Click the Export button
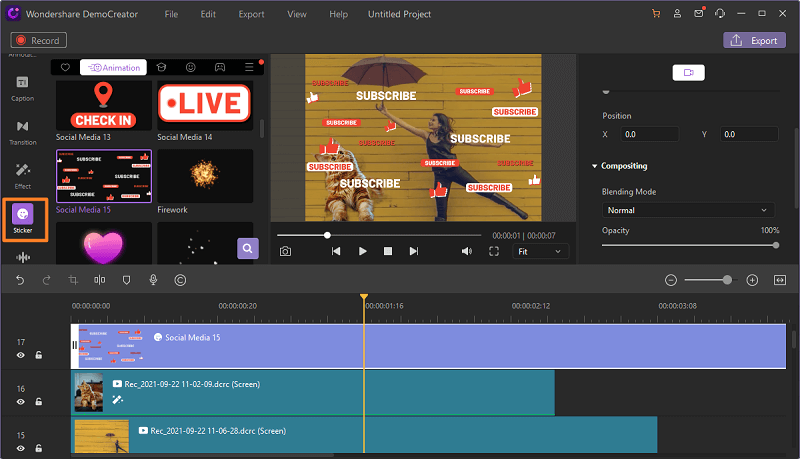This screenshot has height=459, width=800. (754, 40)
